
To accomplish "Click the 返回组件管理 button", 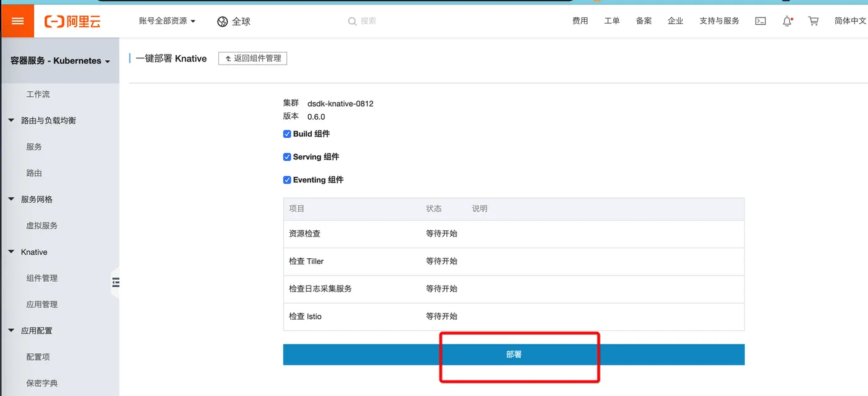I will tap(252, 58).
